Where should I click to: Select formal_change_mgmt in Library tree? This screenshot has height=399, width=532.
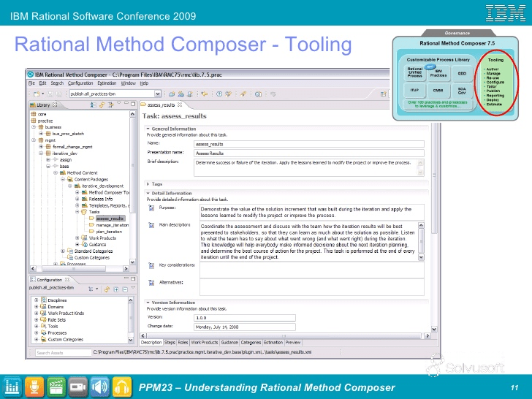(72, 147)
